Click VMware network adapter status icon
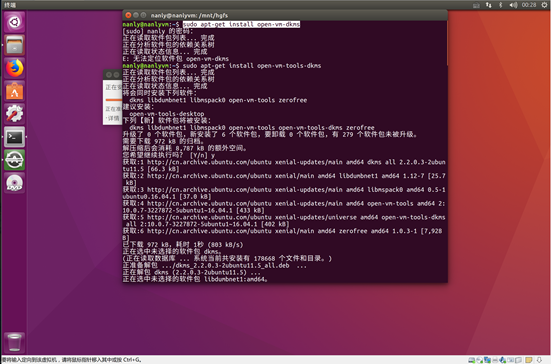Image resolution: width=551 pixels, height=364 pixels. tap(487, 360)
